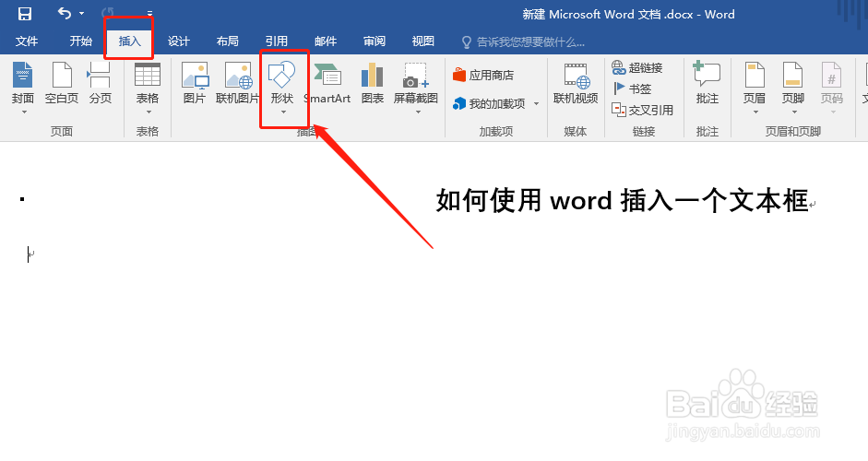This screenshot has height=461, width=868.
Task: Open the undo history dropdown arrow
Action: click(81, 13)
